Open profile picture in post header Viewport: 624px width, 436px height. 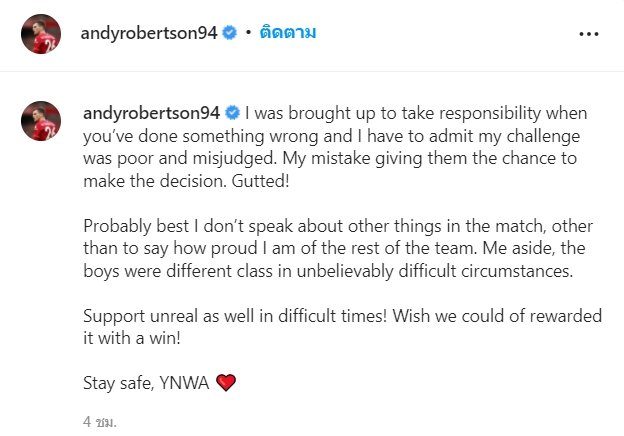[40, 33]
